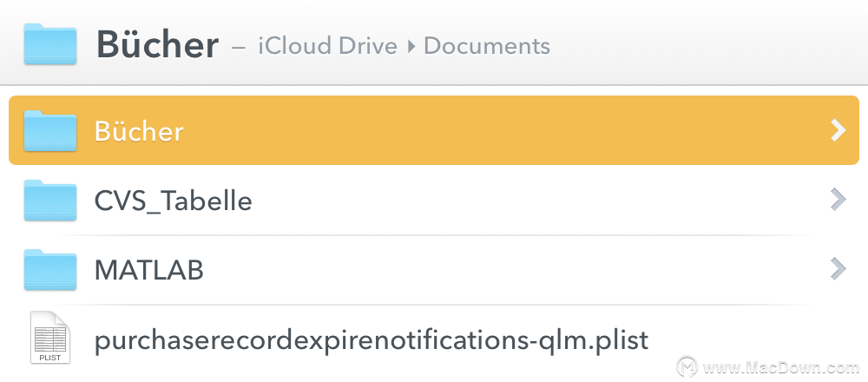Select the CVS_Tabelle folder name
Screen dimensions: 868x382
pos(174,201)
